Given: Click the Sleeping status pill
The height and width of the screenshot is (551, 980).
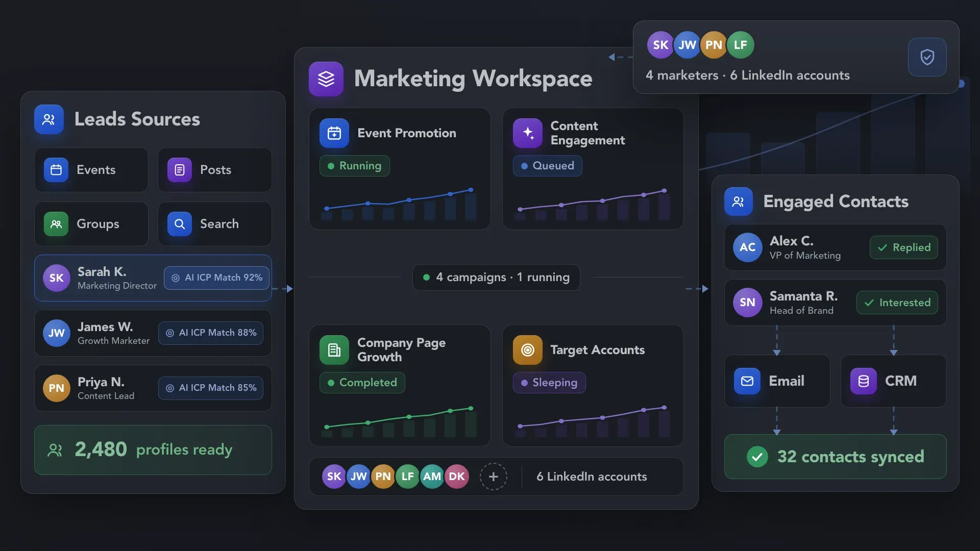Looking at the screenshot, I should pyautogui.click(x=549, y=383).
